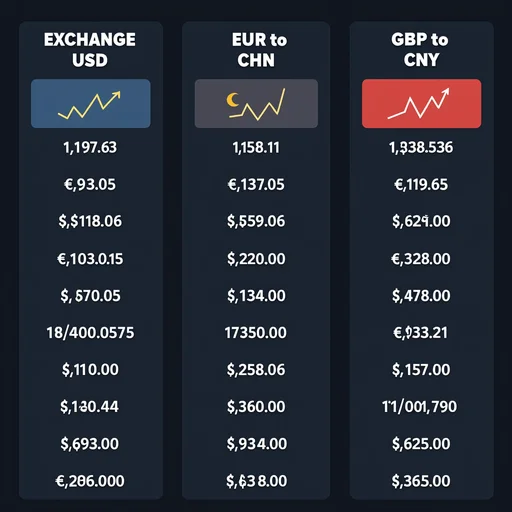Select the 11/001,790 entry
Viewport: 512px width, 512px height.
(x=420, y=407)
